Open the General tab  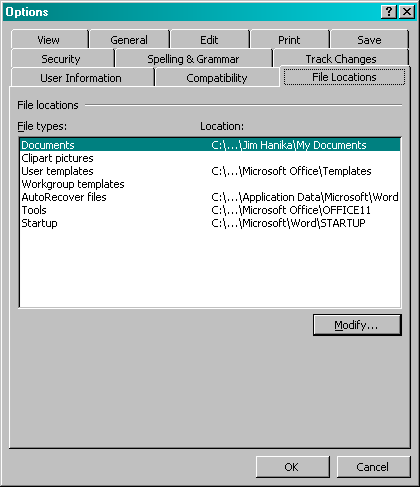click(x=129, y=40)
